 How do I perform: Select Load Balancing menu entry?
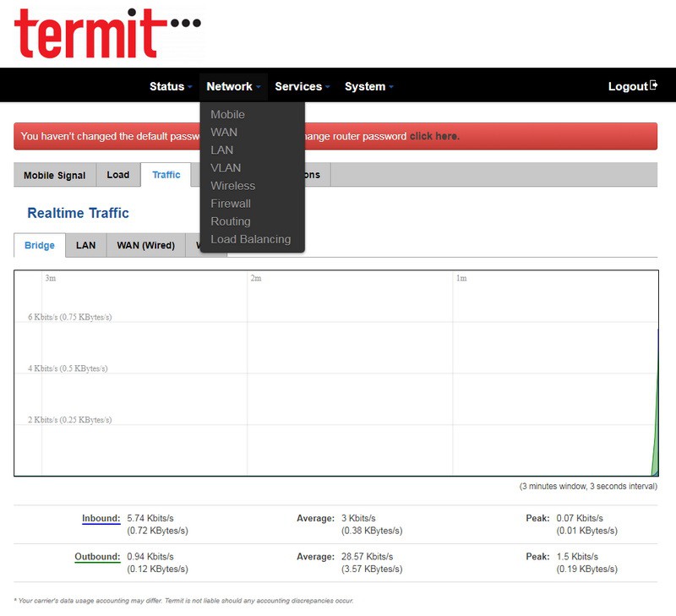pos(250,239)
